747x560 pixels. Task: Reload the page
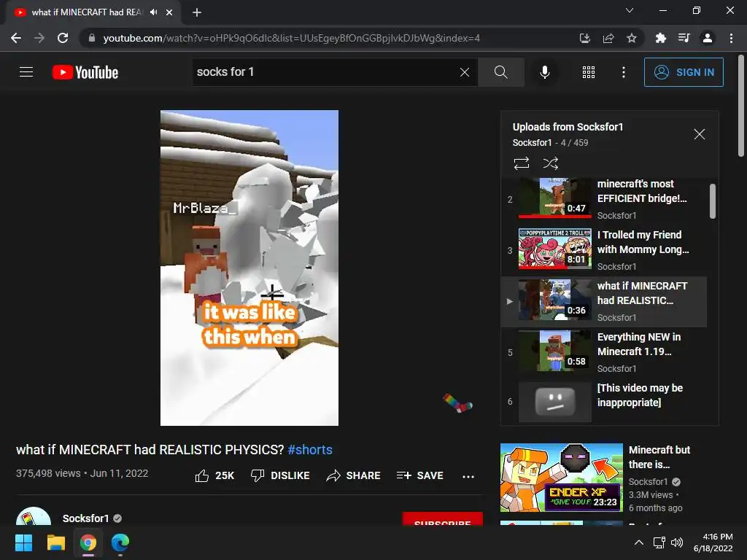63,38
